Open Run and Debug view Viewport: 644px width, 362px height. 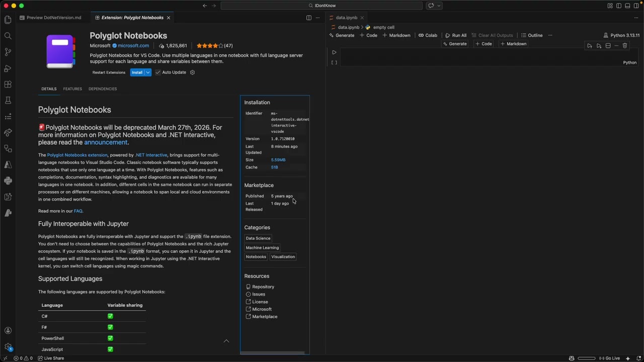tap(8, 68)
